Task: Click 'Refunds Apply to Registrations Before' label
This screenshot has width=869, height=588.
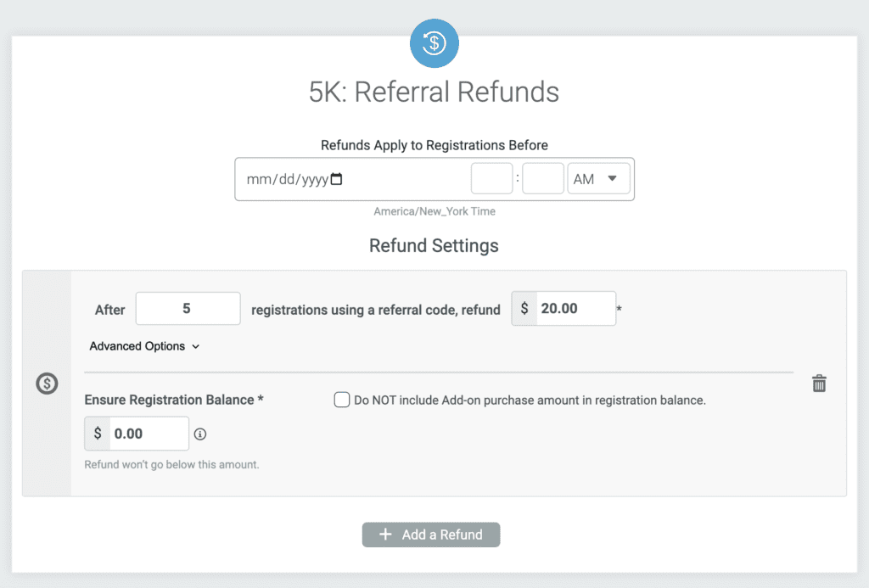Action: pos(434,145)
